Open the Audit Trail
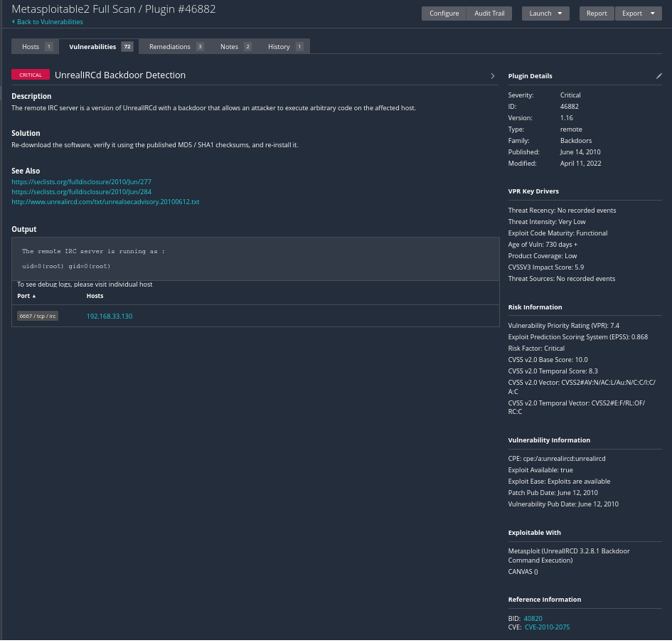The width and height of the screenshot is (672, 643). point(489,14)
